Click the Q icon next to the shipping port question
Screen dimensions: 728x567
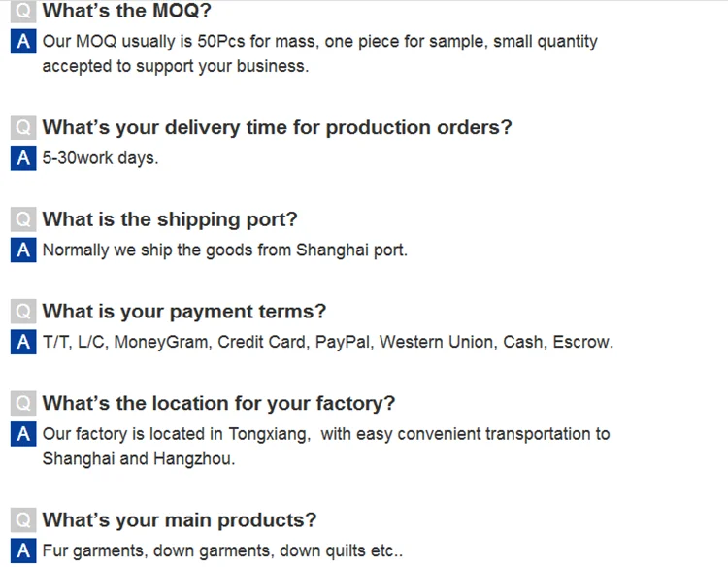[23, 219]
